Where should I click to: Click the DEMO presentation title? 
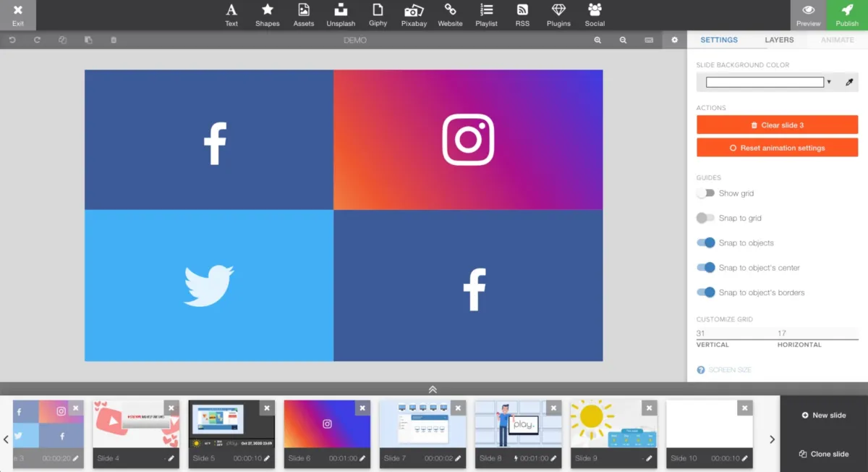(355, 40)
